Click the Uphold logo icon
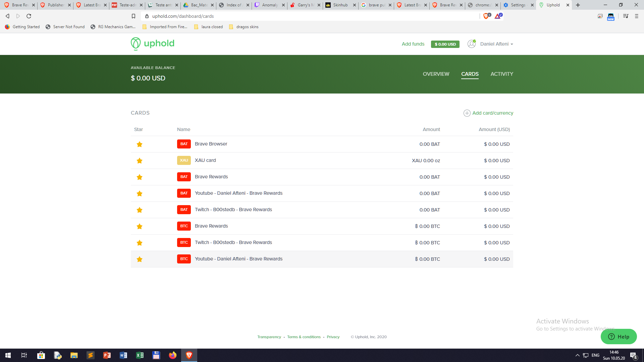Screen dimensions: 644x362 coord(136,44)
